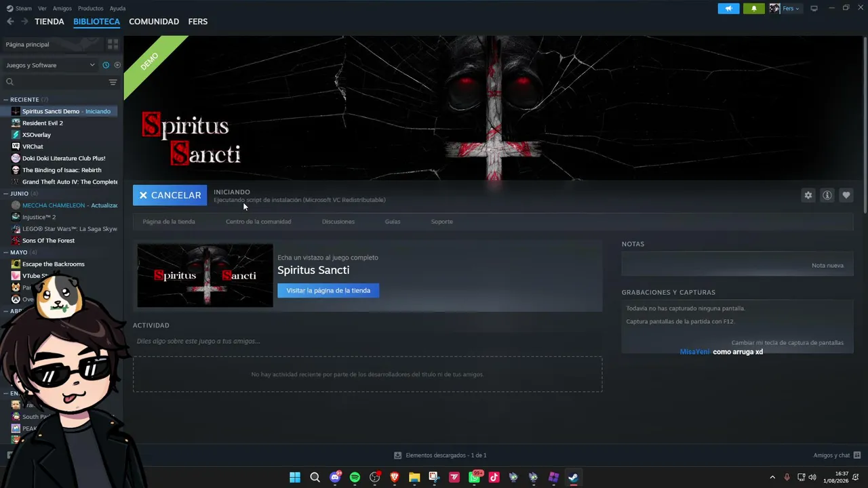Select The Binding of Isaac: Rebirth

tap(61, 170)
